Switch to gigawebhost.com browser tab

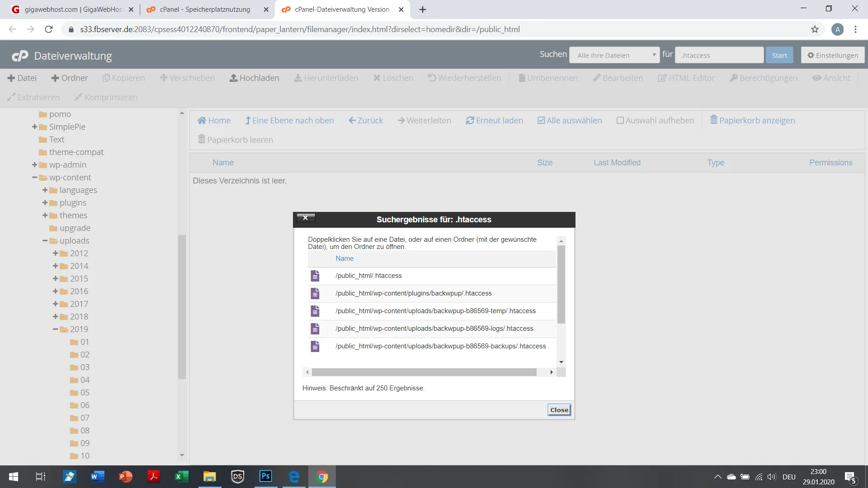click(72, 9)
